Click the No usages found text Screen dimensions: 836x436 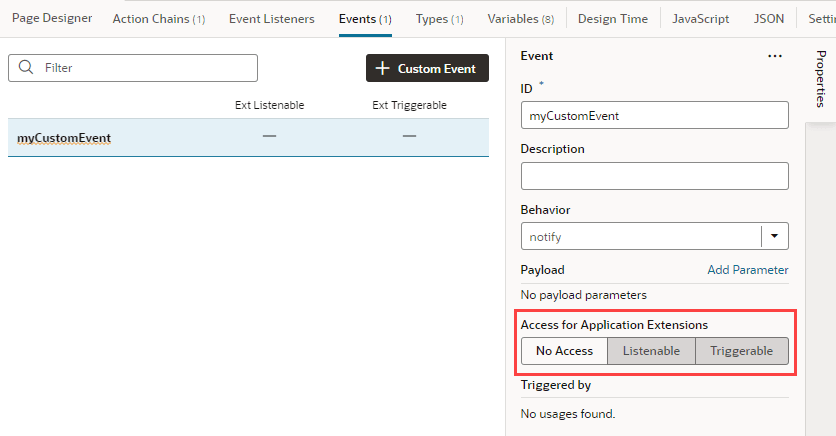point(568,414)
